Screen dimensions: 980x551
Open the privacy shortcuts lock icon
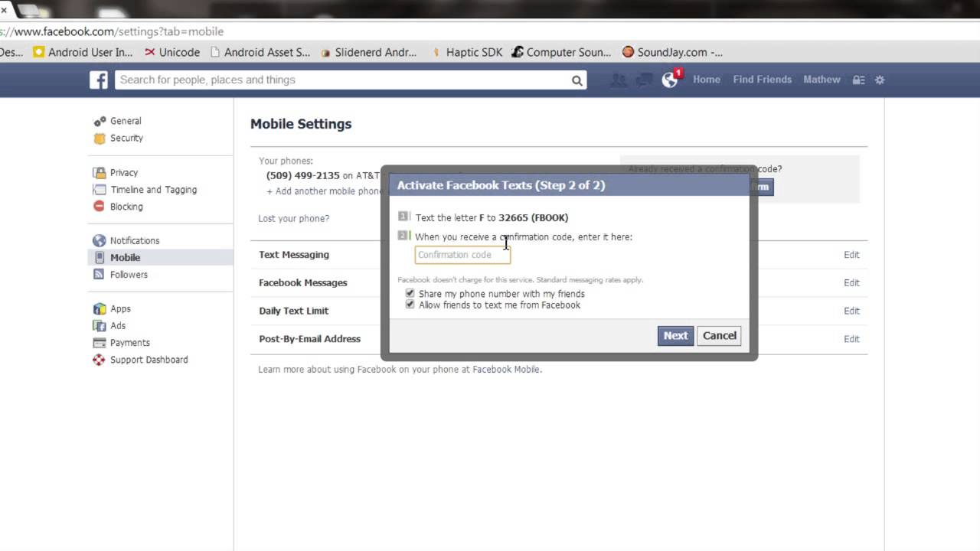858,80
